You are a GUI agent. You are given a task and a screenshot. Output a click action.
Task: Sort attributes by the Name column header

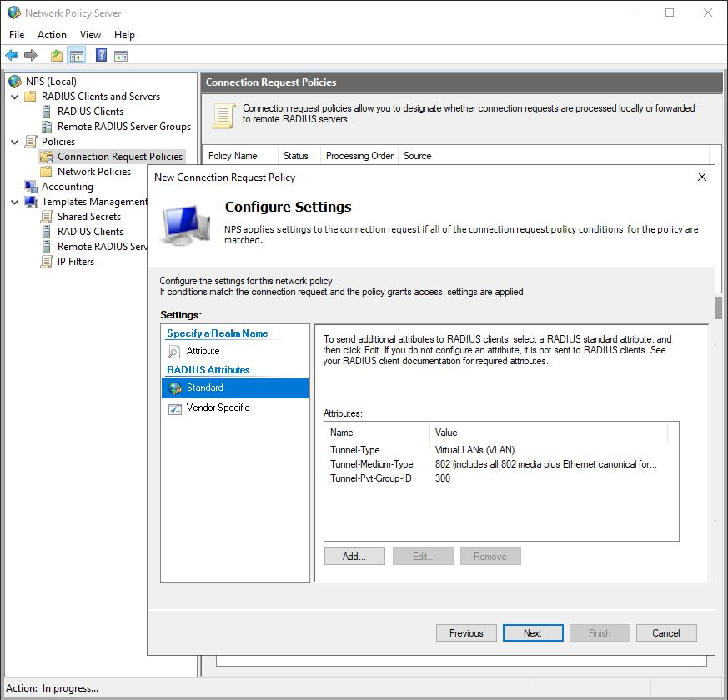coord(378,432)
